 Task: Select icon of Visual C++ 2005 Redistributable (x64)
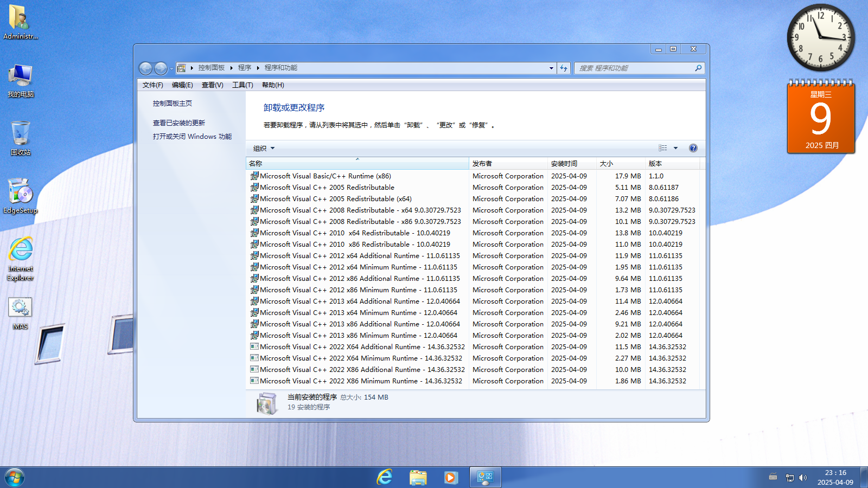point(254,198)
